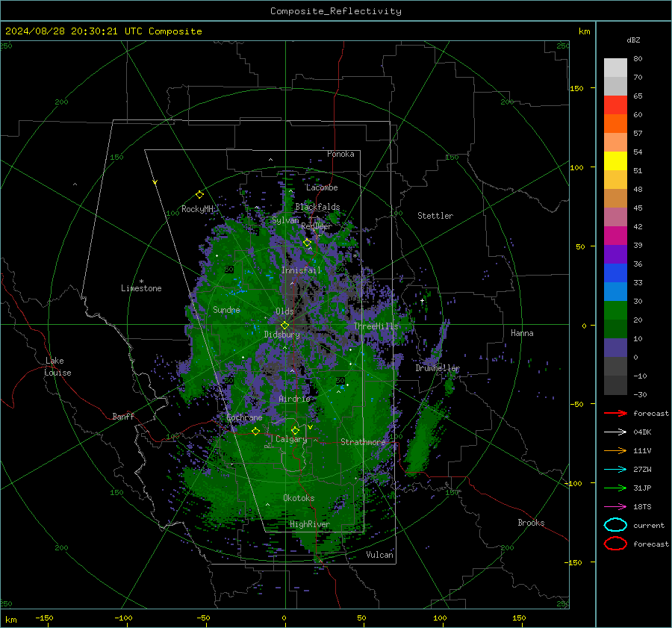Click the cyan 27ZW arrow icon

tap(615, 470)
